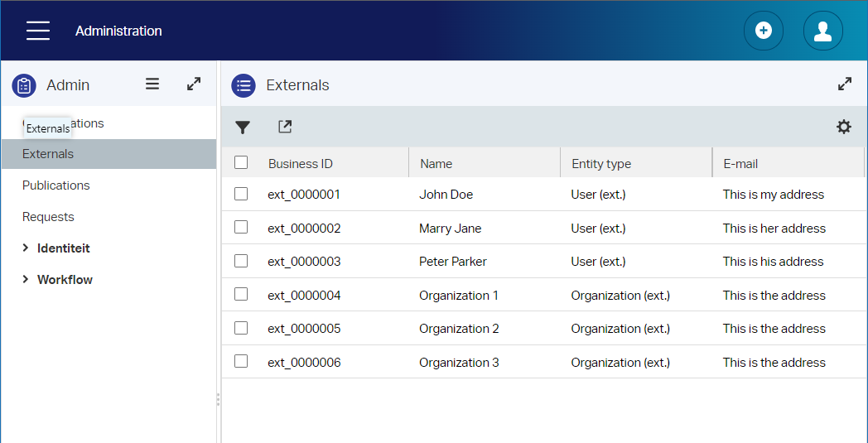Click the export icon in toolbar
The width and height of the screenshot is (868, 443).
pos(285,127)
